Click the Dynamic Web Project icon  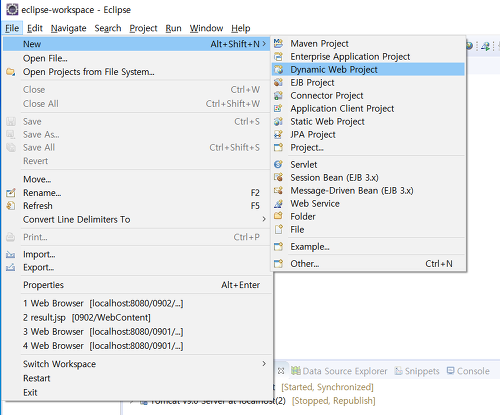[x=278, y=69]
